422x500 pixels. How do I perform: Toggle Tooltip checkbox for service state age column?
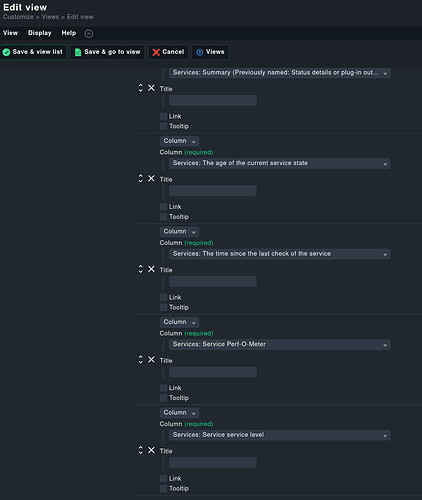pos(163,217)
